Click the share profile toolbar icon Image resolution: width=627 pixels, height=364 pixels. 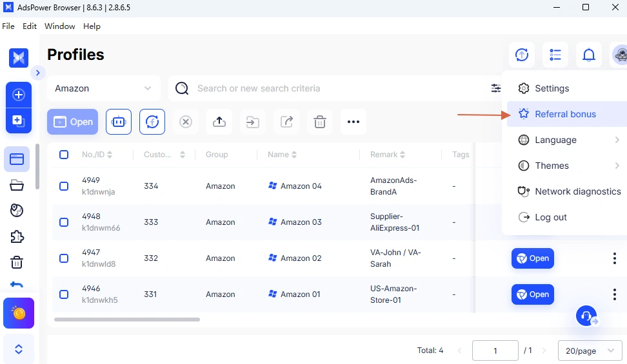[286, 122]
